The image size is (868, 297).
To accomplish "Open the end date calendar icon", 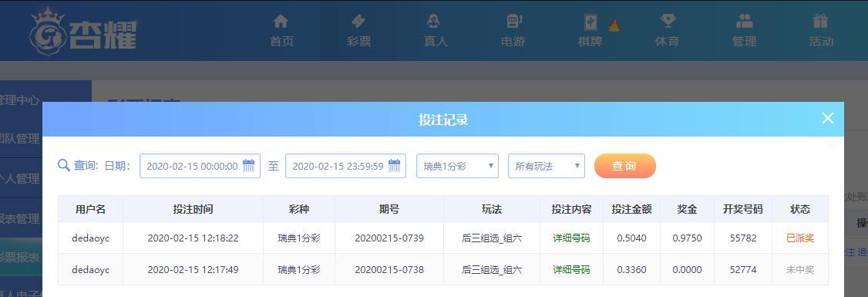I will [x=394, y=165].
